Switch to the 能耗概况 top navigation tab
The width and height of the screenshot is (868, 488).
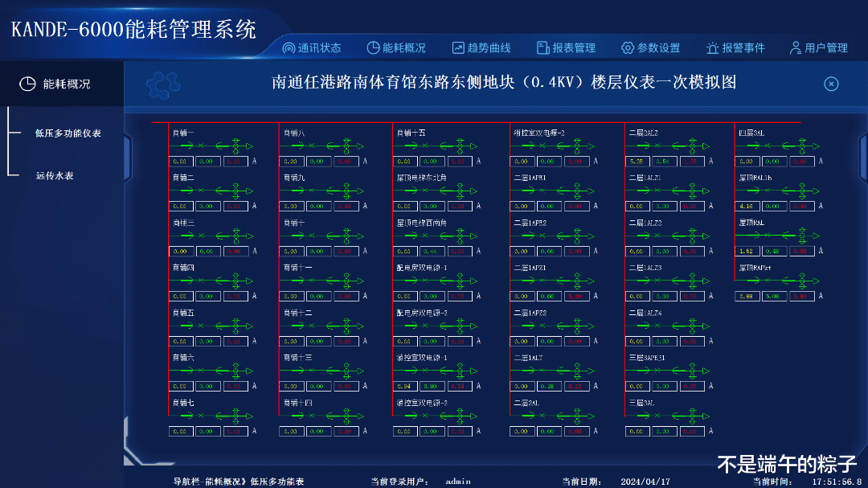point(396,48)
